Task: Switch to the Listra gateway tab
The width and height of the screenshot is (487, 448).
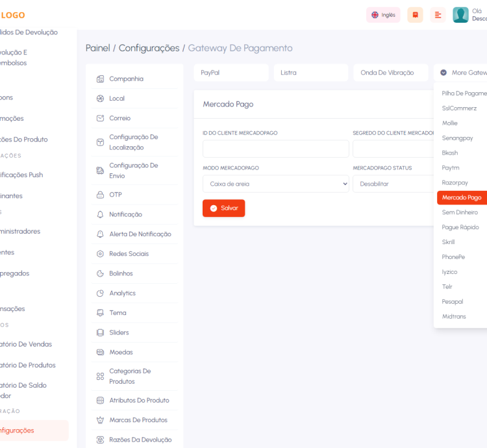Action: tap(310, 73)
